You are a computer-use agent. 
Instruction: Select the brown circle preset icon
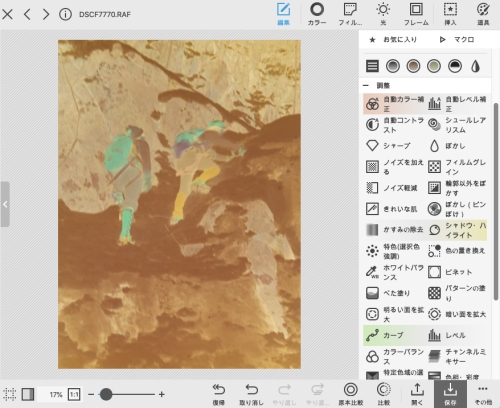click(413, 66)
